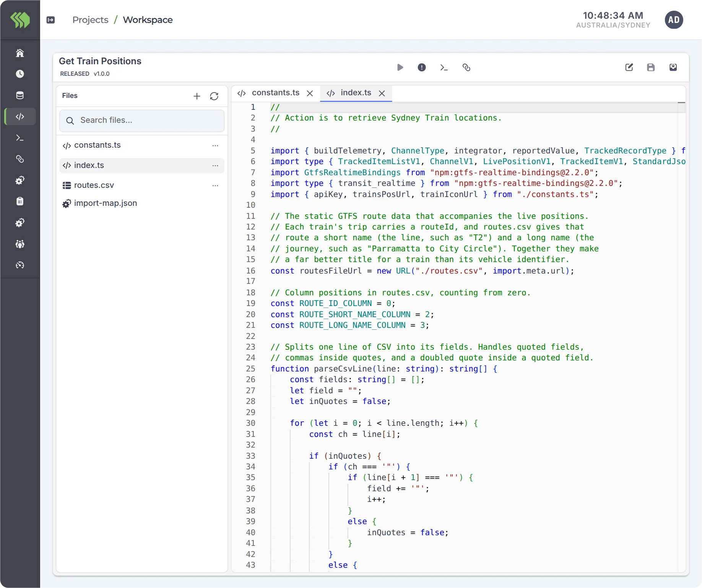The width and height of the screenshot is (702, 588).
Task: Click Workspace in the breadcrumb
Action: click(148, 20)
